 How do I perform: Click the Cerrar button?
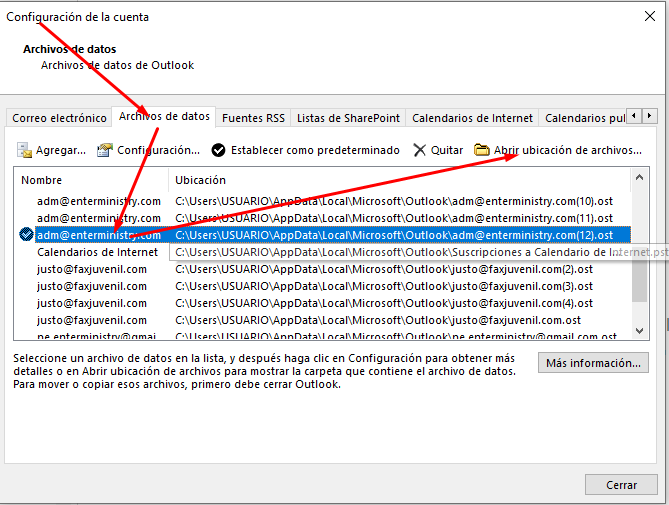pos(621,485)
